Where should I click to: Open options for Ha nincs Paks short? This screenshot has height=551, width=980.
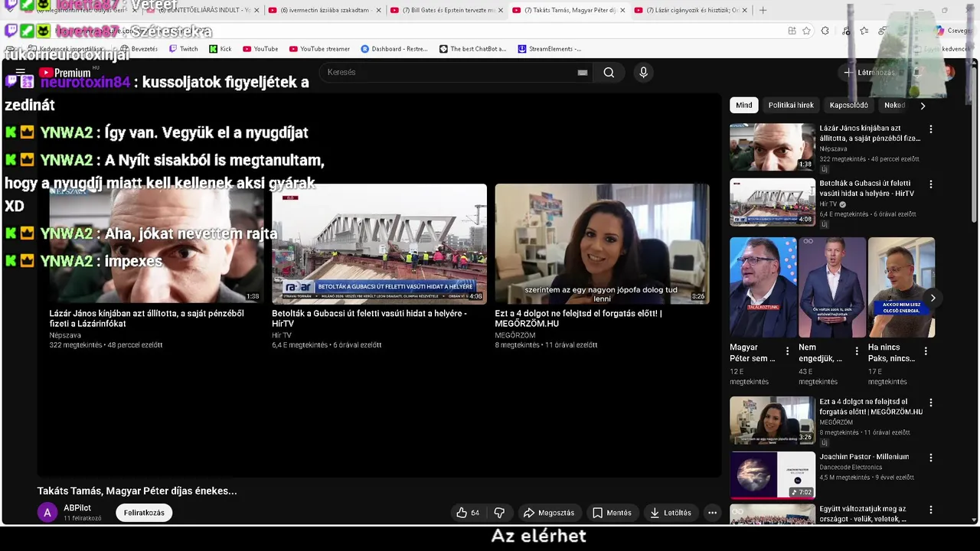tap(926, 351)
